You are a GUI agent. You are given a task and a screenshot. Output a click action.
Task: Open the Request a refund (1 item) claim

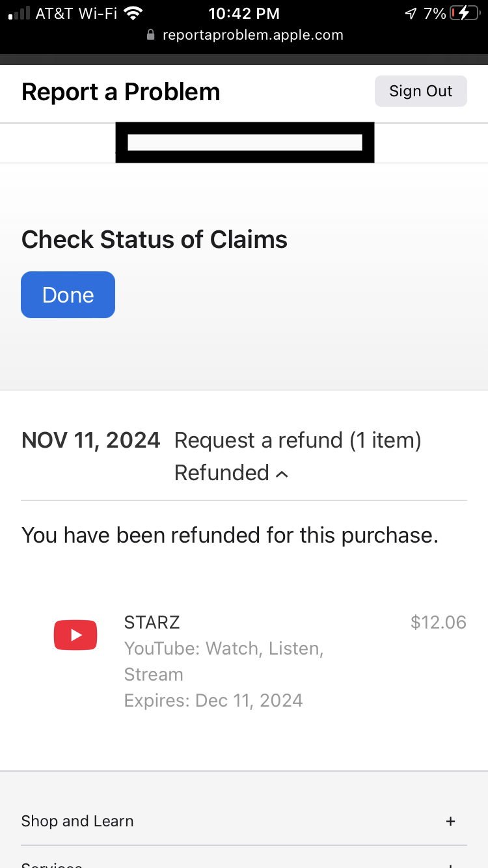[x=297, y=441]
